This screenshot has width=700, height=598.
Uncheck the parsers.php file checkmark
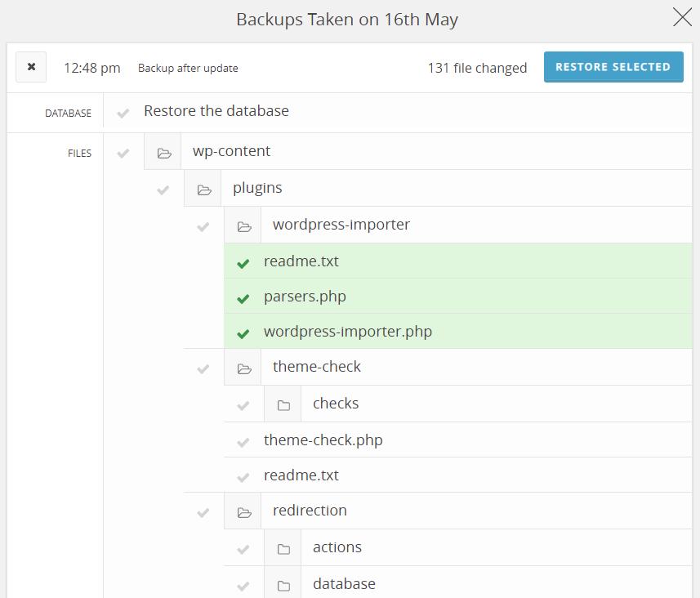[x=243, y=298]
